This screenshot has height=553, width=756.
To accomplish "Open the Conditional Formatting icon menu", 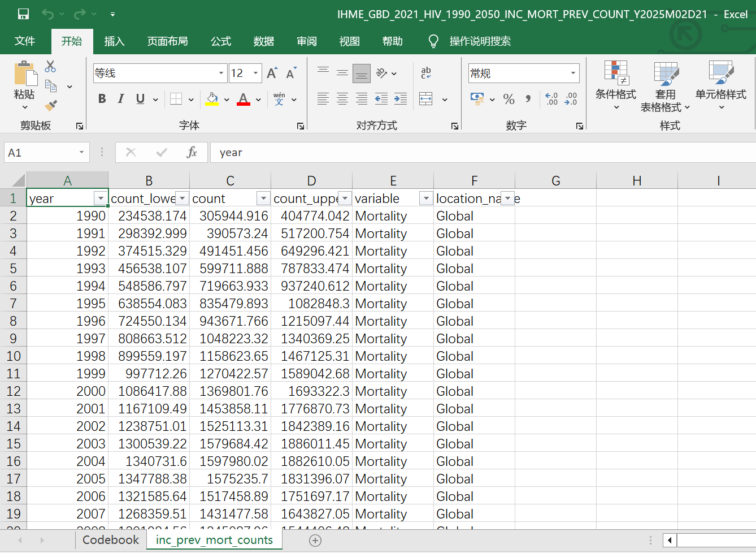I will [x=615, y=85].
